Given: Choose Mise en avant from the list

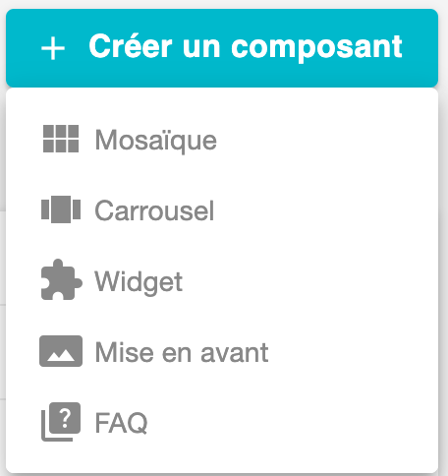Looking at the screenshot, I should [x=222, y=352].
